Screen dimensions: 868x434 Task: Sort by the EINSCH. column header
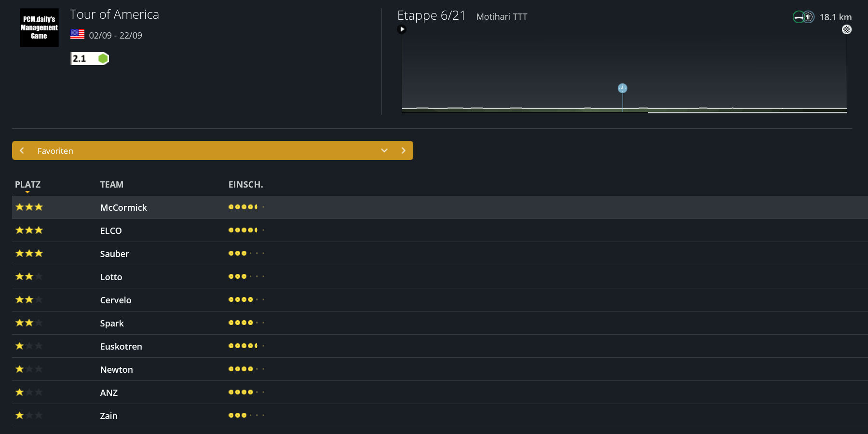coord(245,185)
